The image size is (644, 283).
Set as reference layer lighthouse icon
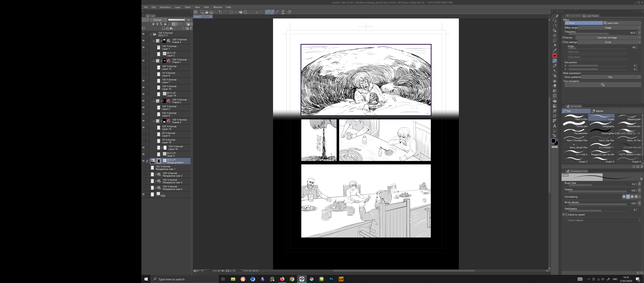click(157, 24)
